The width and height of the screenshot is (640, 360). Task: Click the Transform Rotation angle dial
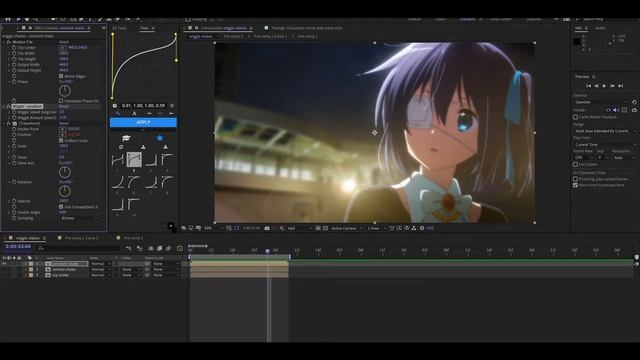[65, 191]
